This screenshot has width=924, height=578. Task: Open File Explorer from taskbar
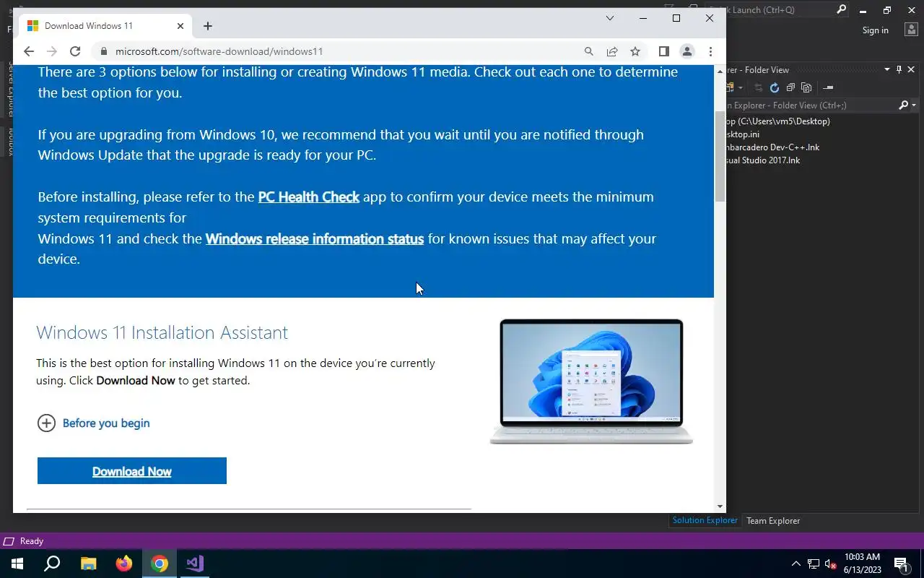88,564
